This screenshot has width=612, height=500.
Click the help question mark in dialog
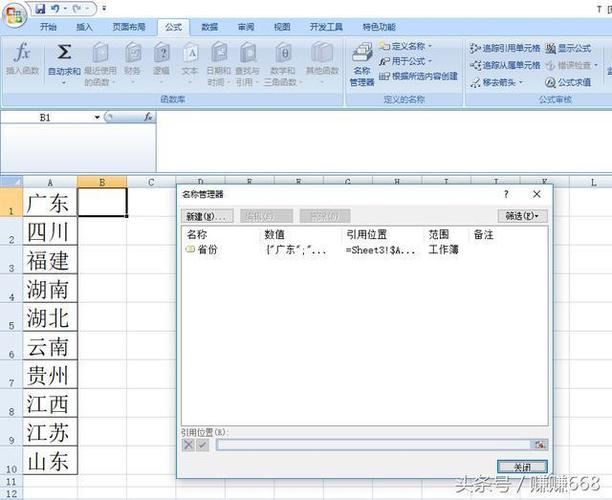pyautogui.click(x=506, y=194)
